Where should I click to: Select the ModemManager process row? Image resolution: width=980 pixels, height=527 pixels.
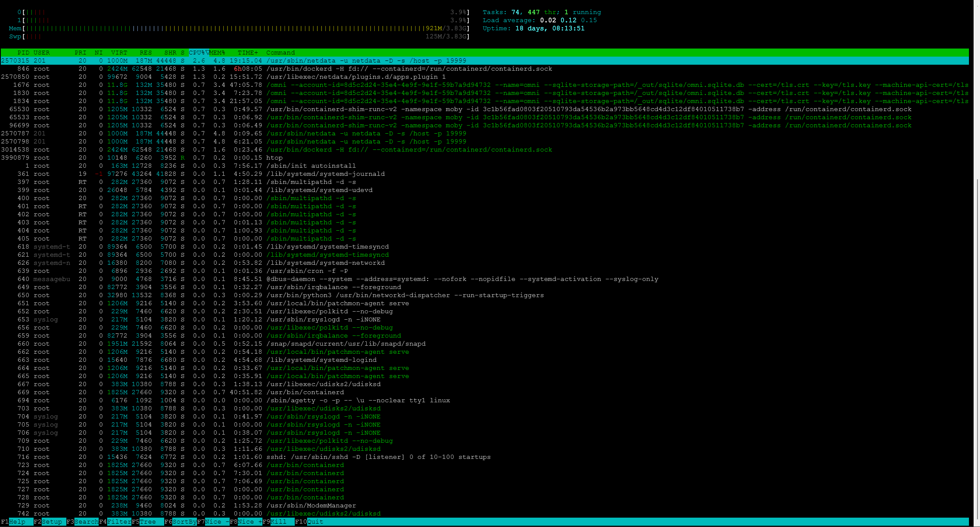click(311, 505)
